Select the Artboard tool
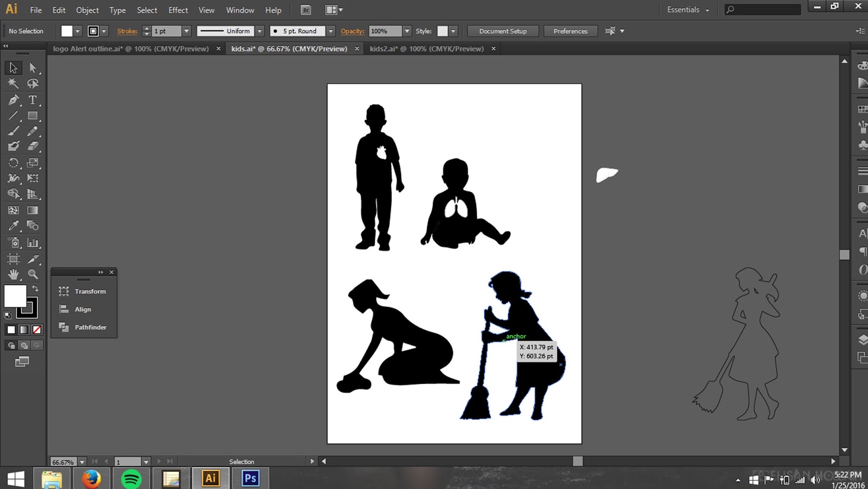This screenshot has height=489, width=868. (x=14, y=259)
